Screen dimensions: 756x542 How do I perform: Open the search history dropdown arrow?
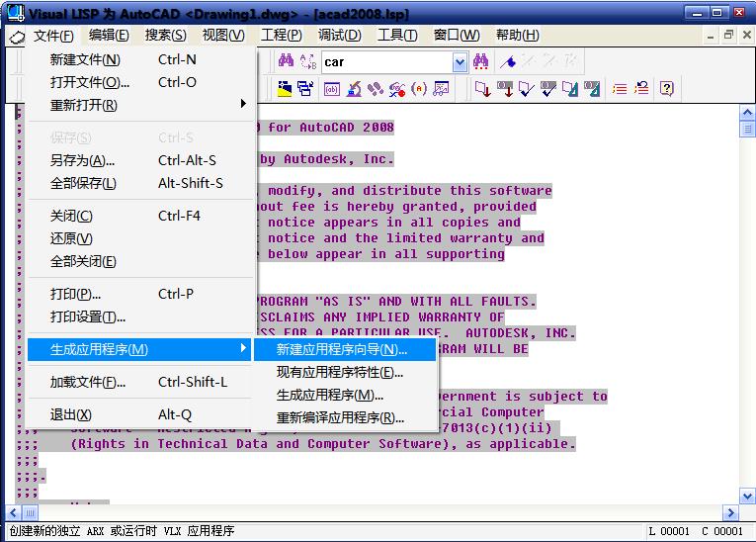point(460,62)
